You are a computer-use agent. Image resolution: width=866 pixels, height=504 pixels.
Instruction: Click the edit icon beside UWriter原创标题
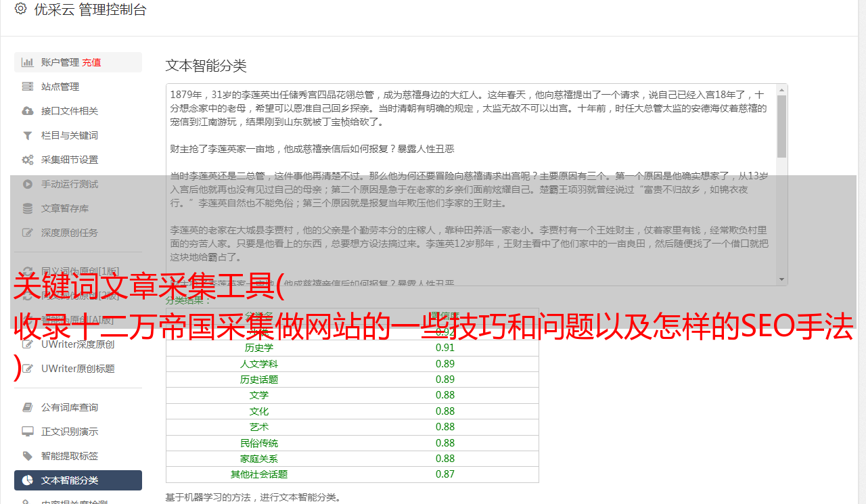(28, 369)
